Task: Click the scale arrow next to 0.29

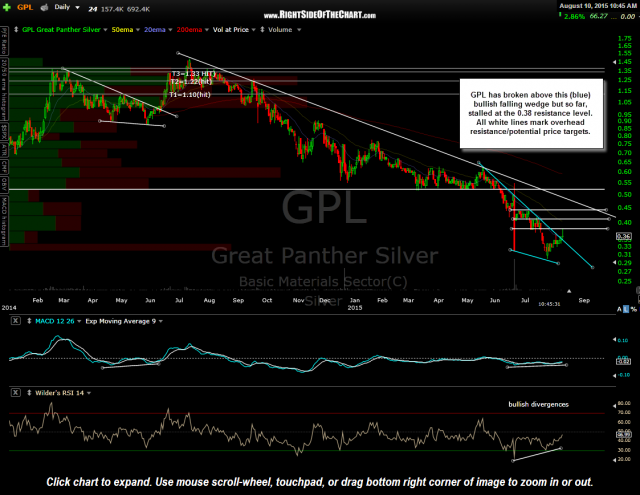Action: tap(615, 262)
